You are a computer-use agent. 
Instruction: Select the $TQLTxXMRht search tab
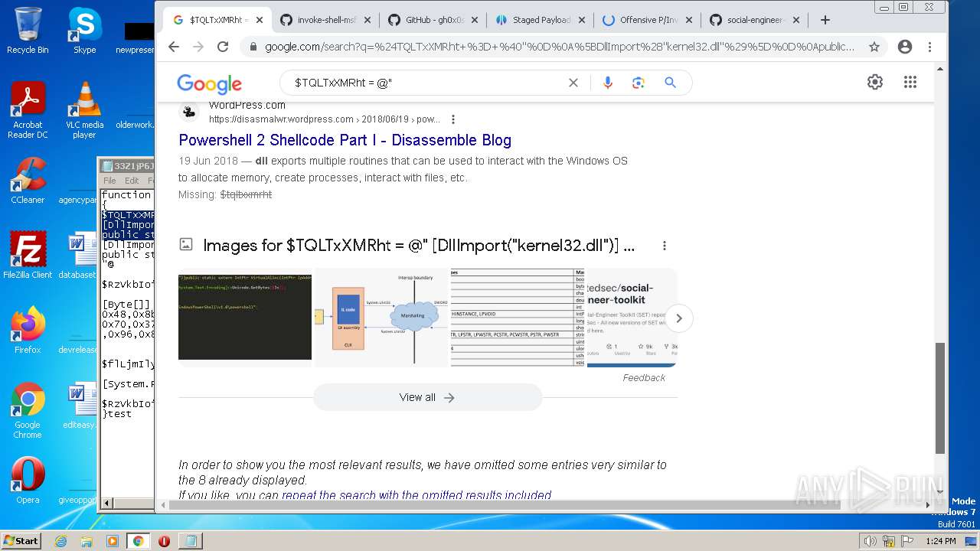click(217, 20)
